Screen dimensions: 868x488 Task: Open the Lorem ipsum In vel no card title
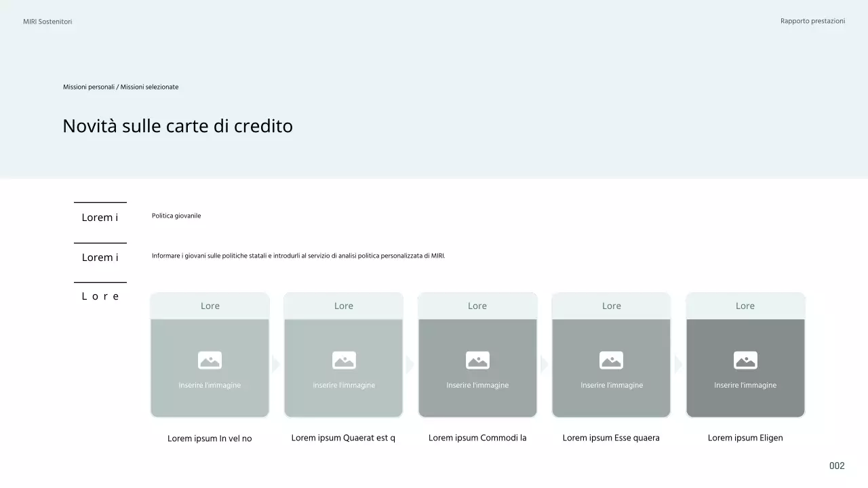click(210, 438)
